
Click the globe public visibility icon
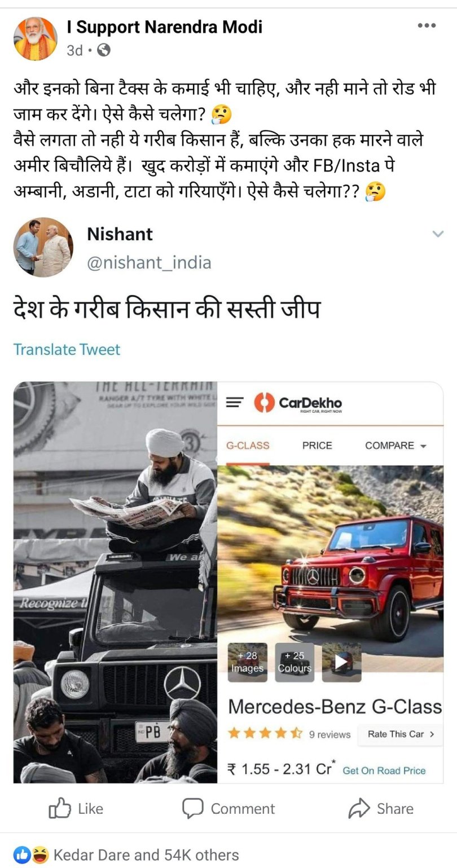coord(103,51)
